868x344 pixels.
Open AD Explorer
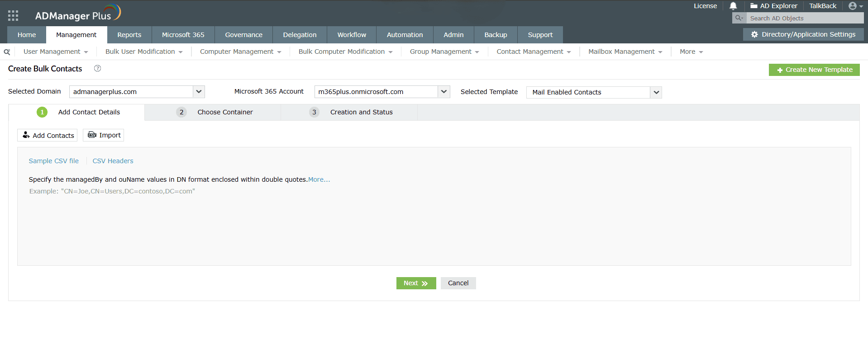(x=773, y=6)
